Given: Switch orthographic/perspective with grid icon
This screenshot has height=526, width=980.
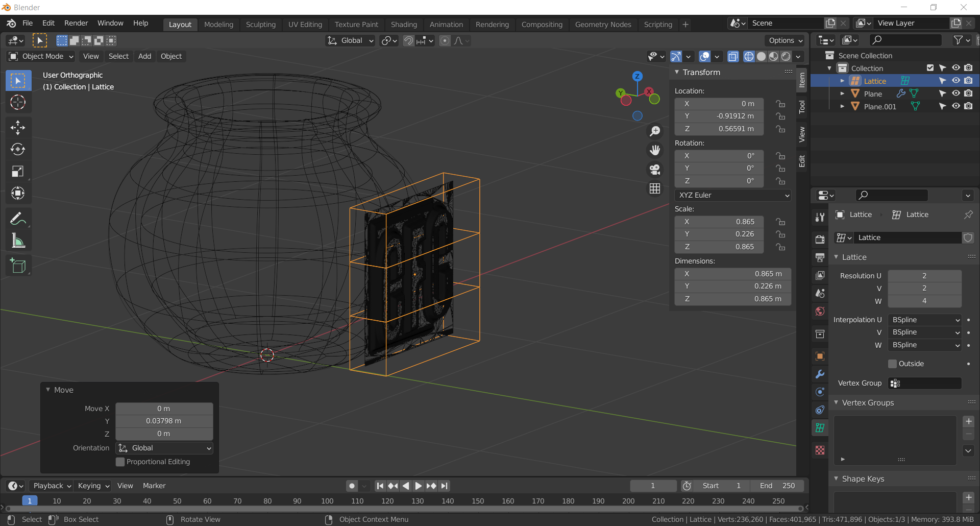Looking at the screenshot, I should coord(655,188).
